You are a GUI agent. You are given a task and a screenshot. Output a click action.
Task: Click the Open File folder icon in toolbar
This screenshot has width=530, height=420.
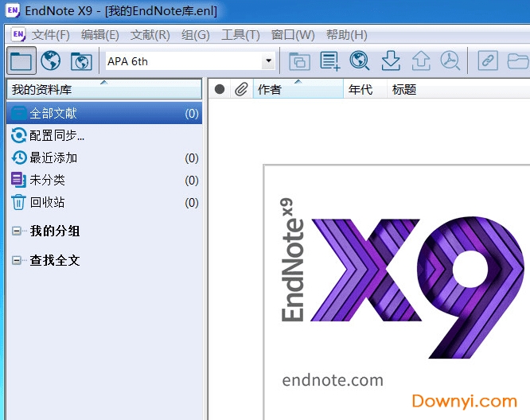pyautogui.click(x=518, y=61)
